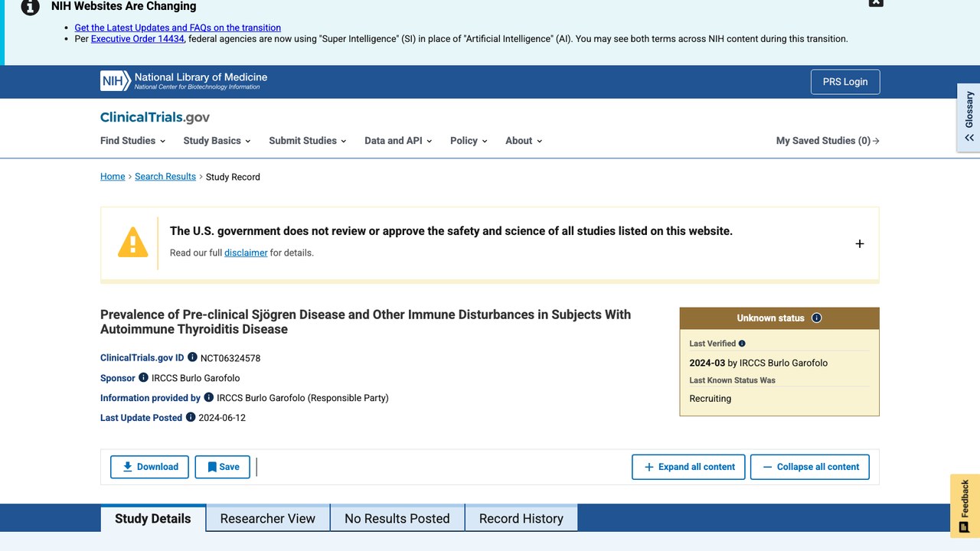This screenshot has height=551, width=980.
Task: Download the study record
Action: tap(150, 467)
